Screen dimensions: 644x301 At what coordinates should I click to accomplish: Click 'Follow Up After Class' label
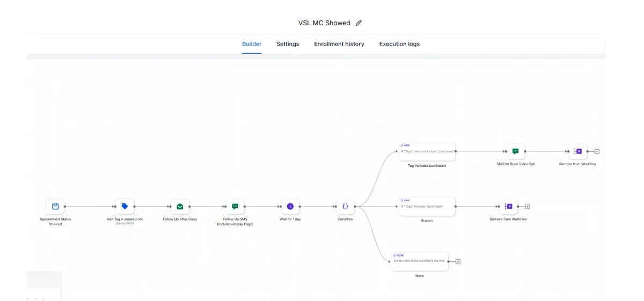[180, 219]
